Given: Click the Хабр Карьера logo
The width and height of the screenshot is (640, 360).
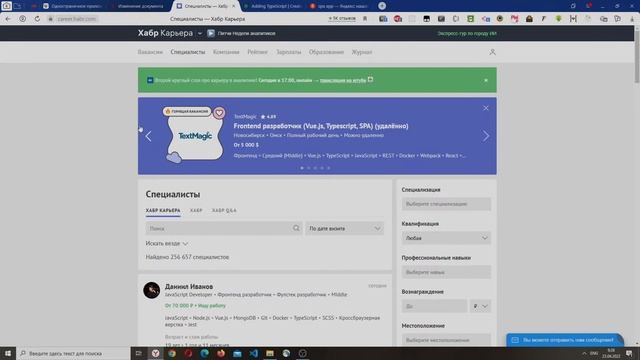Looking at the screenshot, I should [x=165, y=33].
